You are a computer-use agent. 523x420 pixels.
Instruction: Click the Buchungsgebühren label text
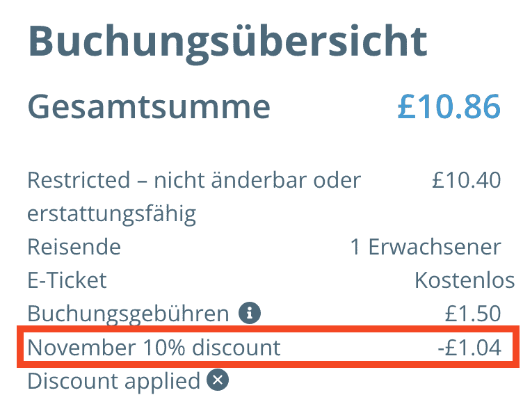point(128,314)
